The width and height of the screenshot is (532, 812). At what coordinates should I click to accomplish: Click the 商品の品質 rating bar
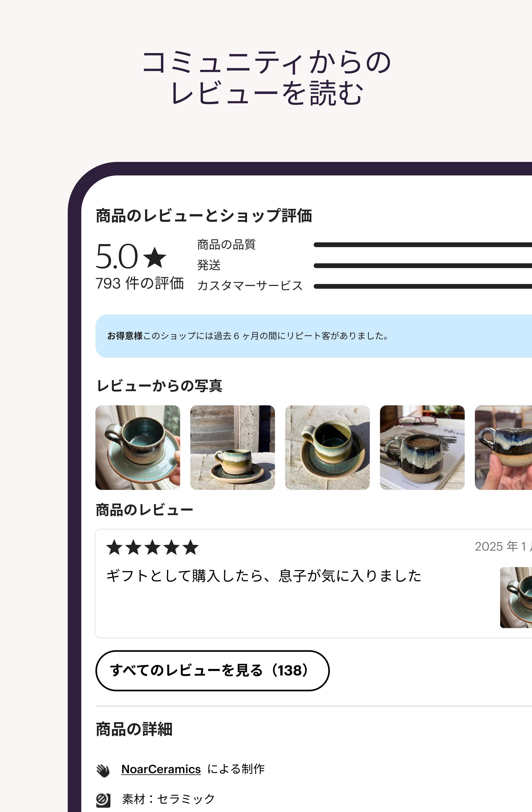pyautogui.click(x=423, y=245)
